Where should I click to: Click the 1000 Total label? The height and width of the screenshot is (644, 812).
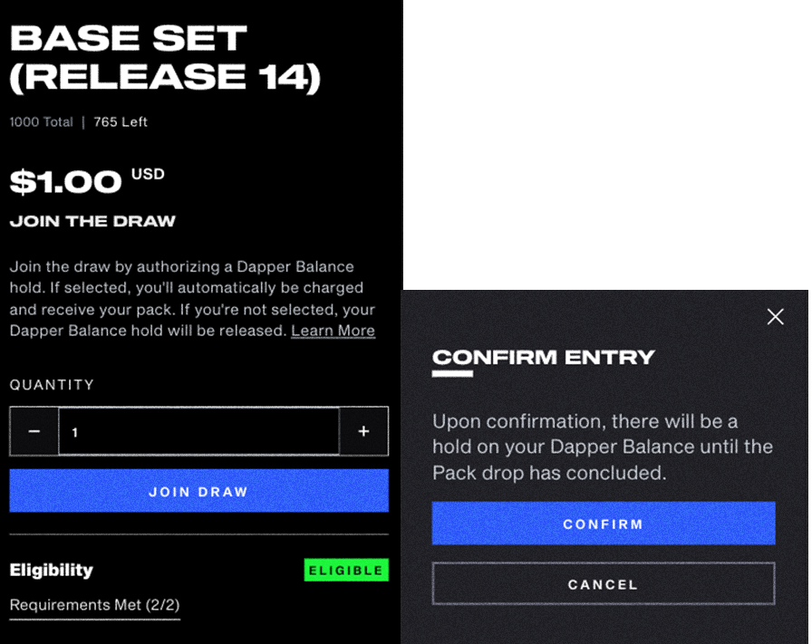point(42,121)
